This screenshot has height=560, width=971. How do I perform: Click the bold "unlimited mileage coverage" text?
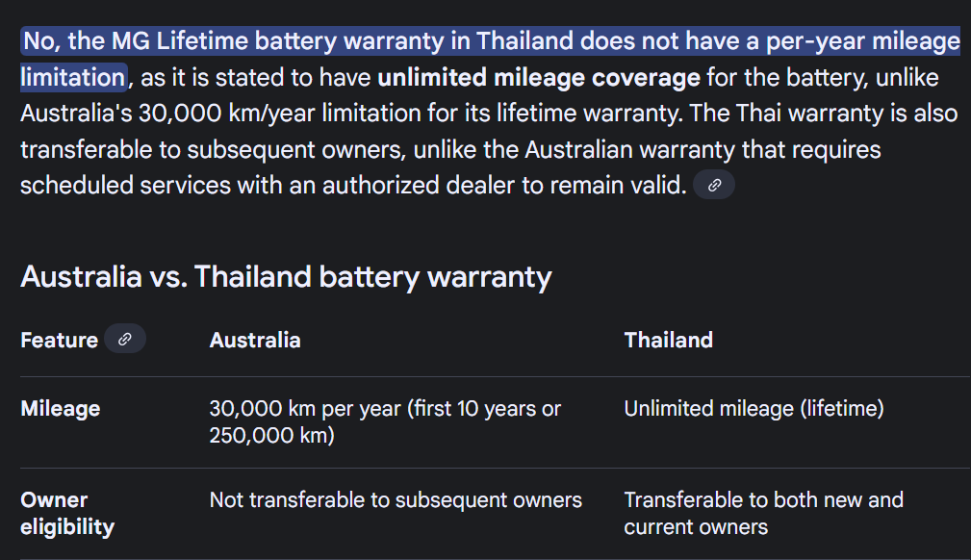[x=539, y=78]
